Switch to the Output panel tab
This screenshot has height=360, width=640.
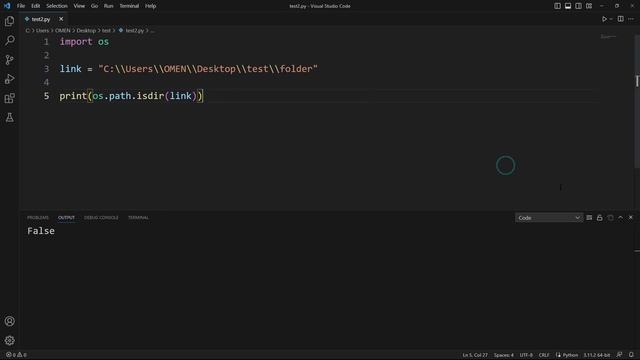point(66,218)
